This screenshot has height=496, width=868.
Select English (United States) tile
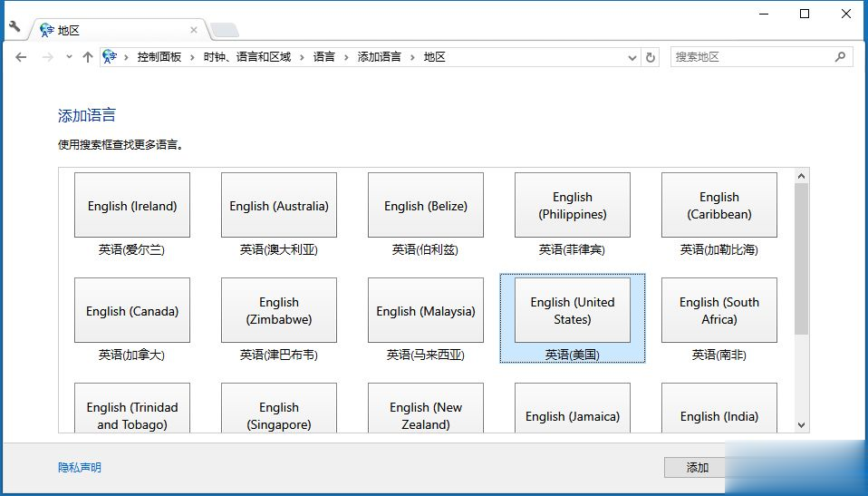pyautogui.click(x=573, y=310)
